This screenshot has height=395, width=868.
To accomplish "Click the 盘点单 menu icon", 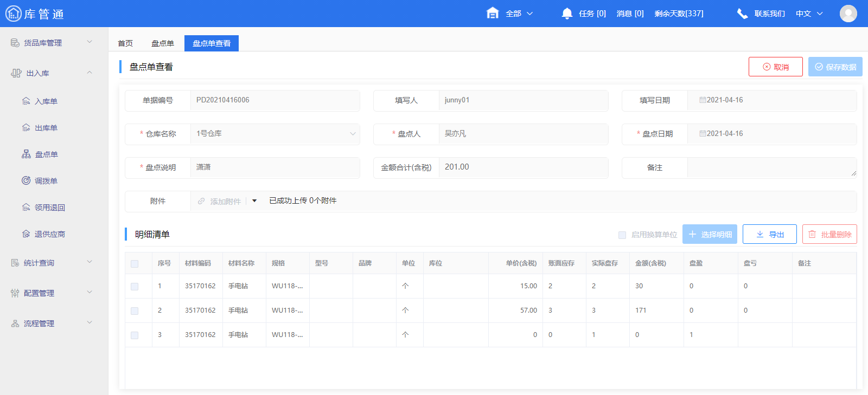I will point(26,154).
